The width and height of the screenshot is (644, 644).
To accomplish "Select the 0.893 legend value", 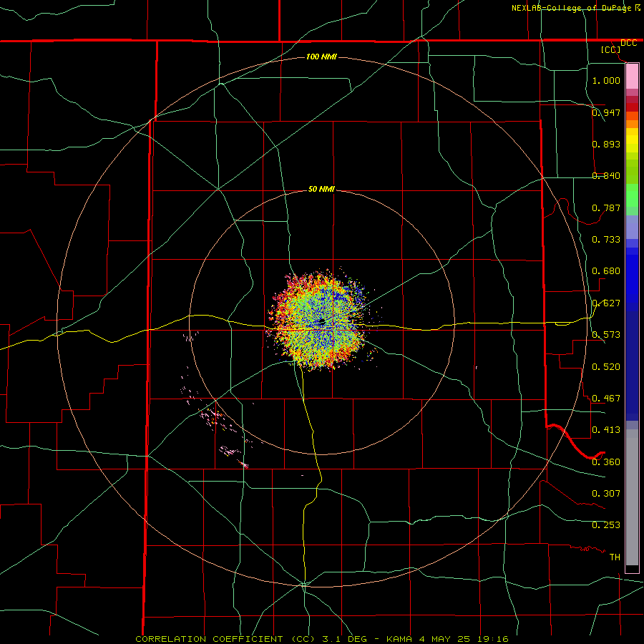I will click(x=606, y=144).
